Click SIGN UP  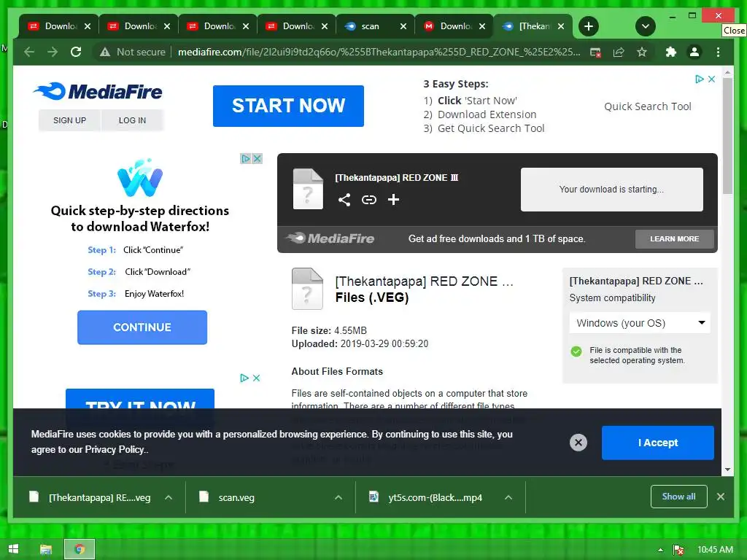coord(69,120)
